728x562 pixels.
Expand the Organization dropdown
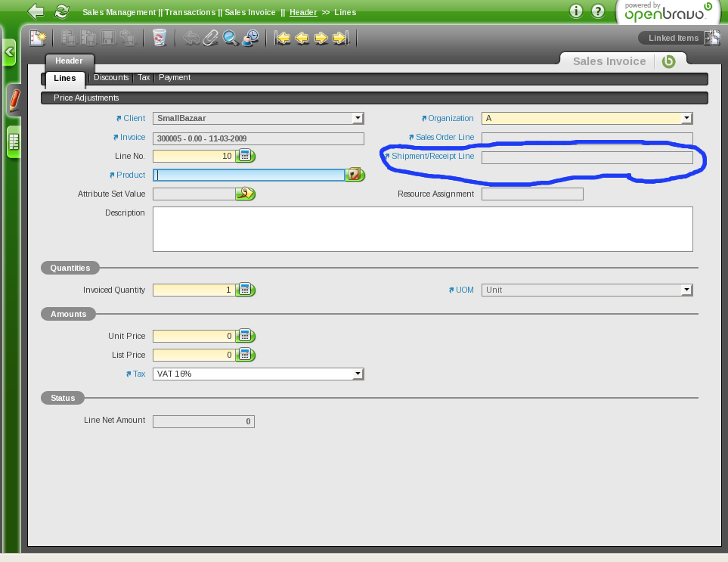pyautogui.click(x=686, y=118)
